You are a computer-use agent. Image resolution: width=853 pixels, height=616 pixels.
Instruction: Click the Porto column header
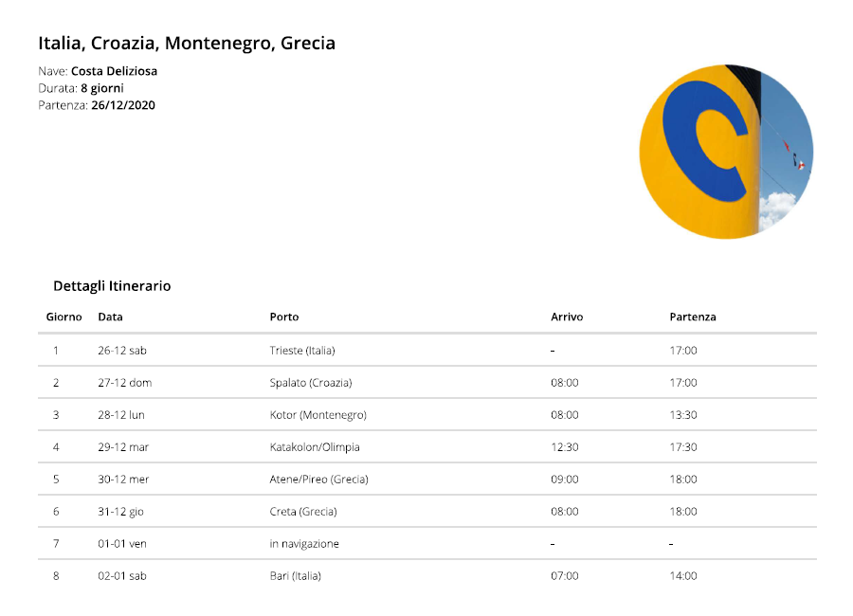(x=284, y=317)
